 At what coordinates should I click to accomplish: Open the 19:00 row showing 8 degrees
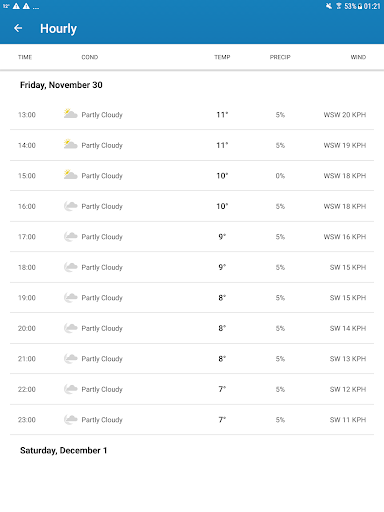pyautogui.click(x=192, y=298)
